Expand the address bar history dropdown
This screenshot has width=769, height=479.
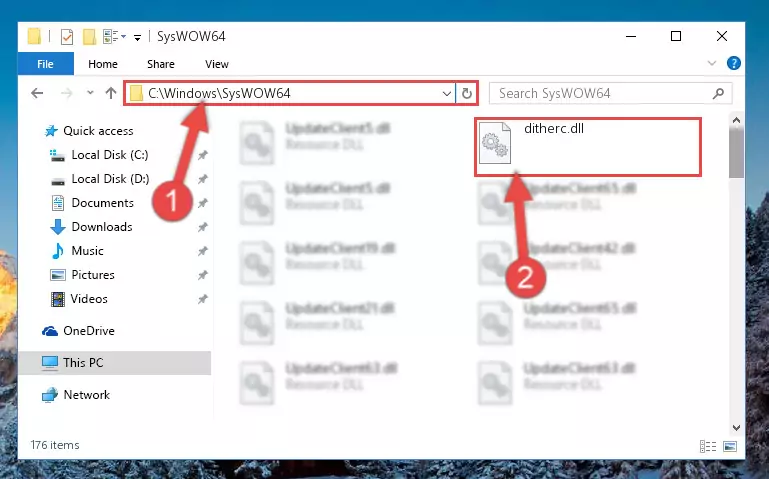tap(447, 93)
